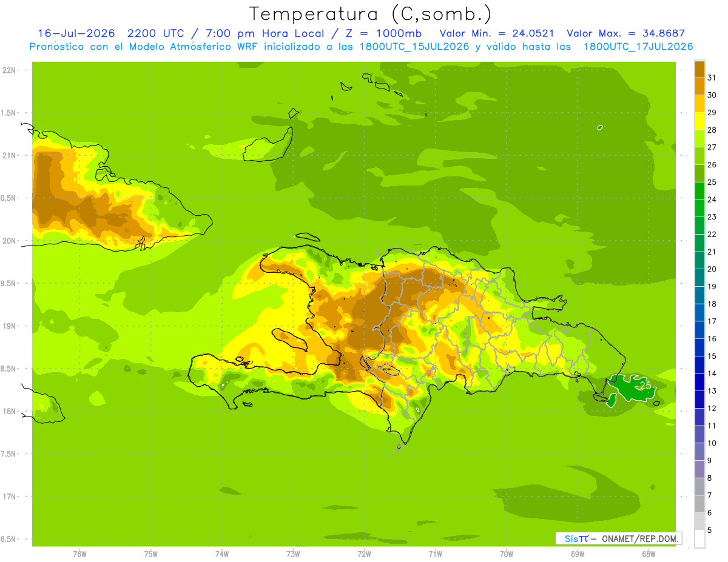
Task: Pick the dark brown swatch above 31
Action: (x=699, y=69)
